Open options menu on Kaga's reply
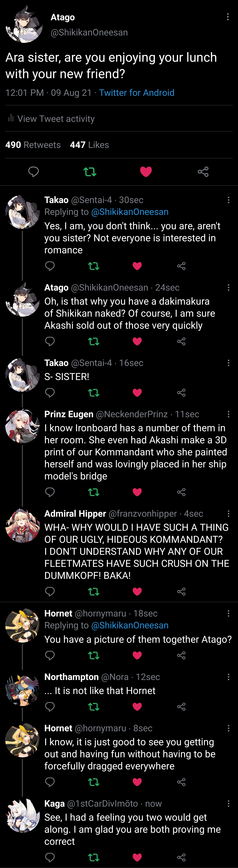This screenshot has height=868, width=238. coord(229,804)
